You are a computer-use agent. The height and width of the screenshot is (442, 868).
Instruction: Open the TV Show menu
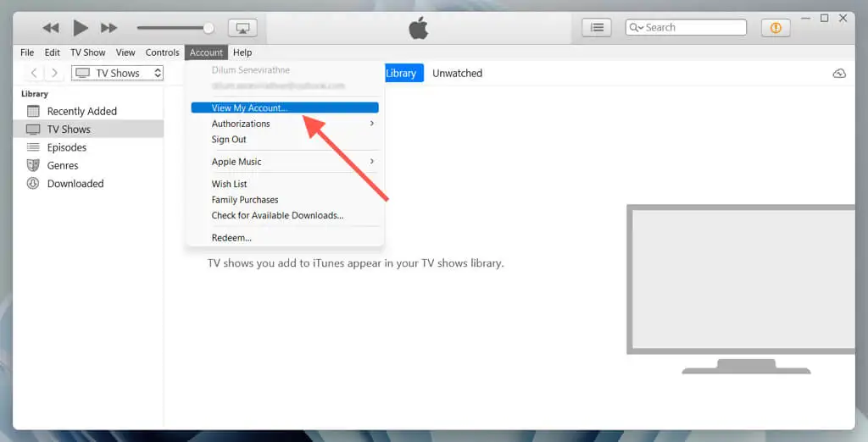click(x=87, y=52)
